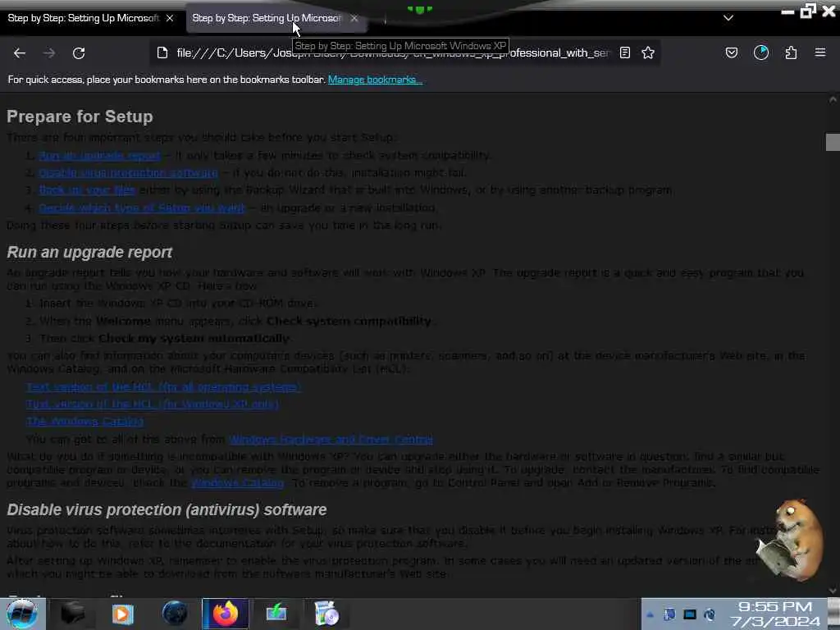Screen dimensions: 840x630
Task: Bookmark this page with the star
Action: pos(648,52)
